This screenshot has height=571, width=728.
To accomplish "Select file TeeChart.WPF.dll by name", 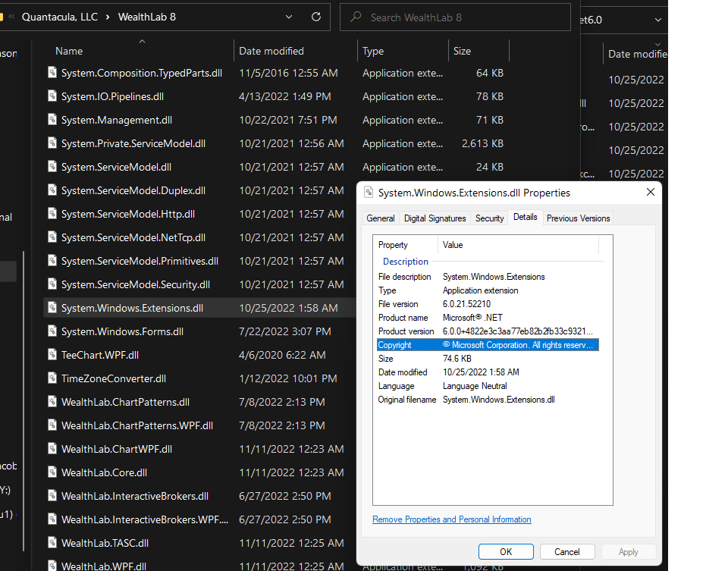I will 100,355.
